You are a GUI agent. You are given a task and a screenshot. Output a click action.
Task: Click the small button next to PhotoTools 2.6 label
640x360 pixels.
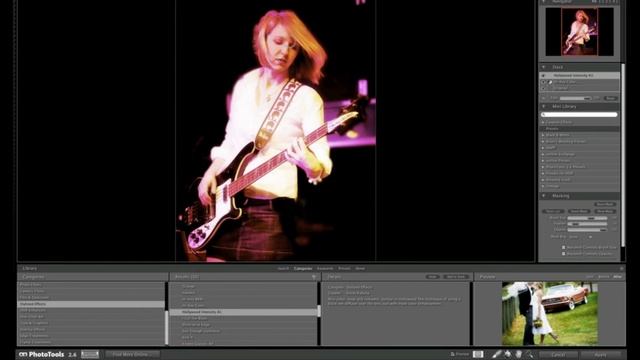90,354
